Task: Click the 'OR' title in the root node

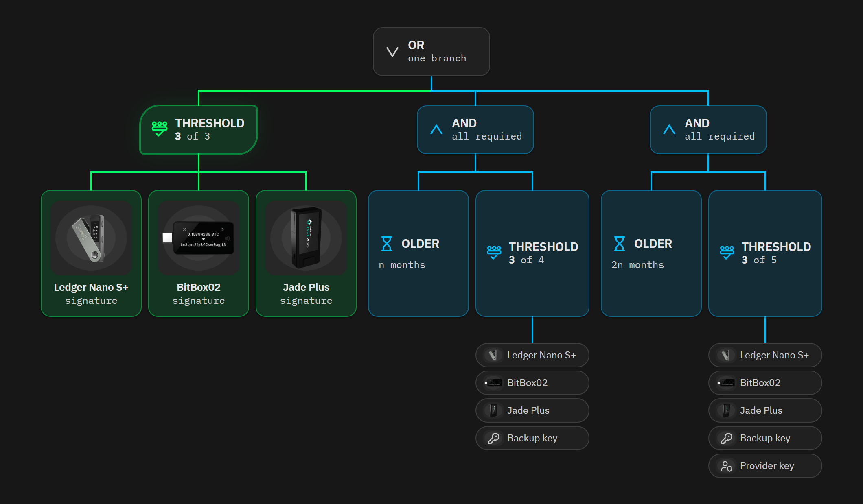Action: coord(416,45)
